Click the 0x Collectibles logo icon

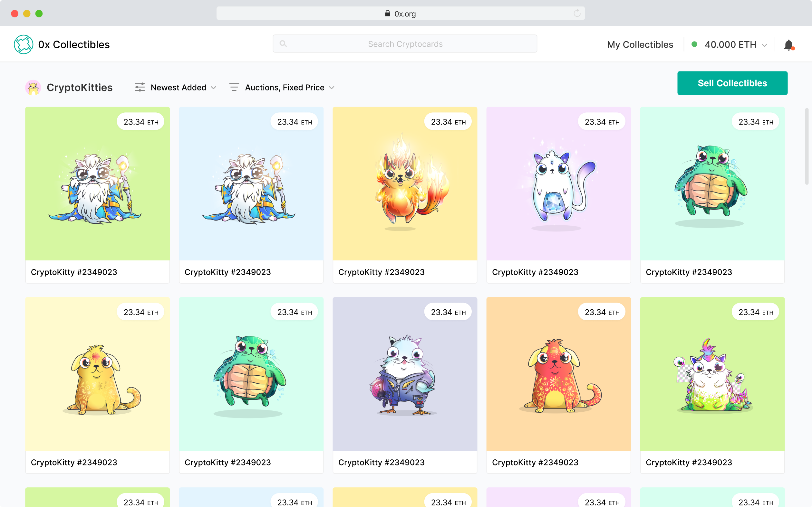23,44
